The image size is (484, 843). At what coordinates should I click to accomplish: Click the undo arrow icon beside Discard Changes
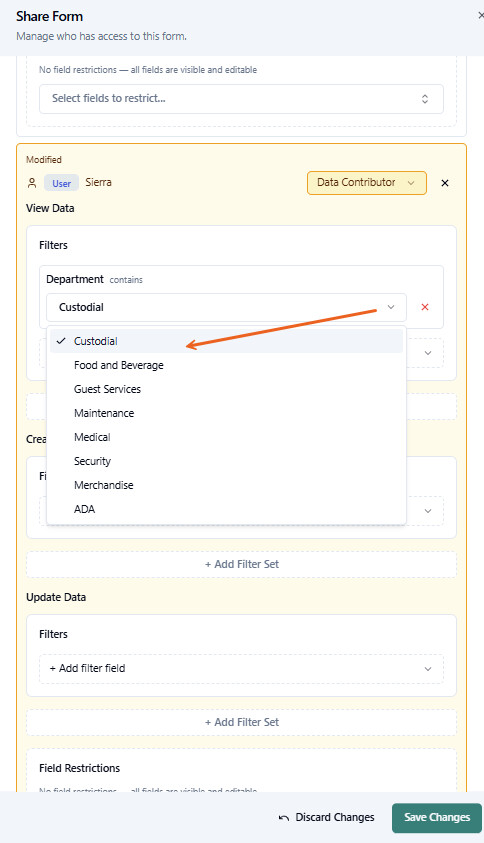(284, 818)
